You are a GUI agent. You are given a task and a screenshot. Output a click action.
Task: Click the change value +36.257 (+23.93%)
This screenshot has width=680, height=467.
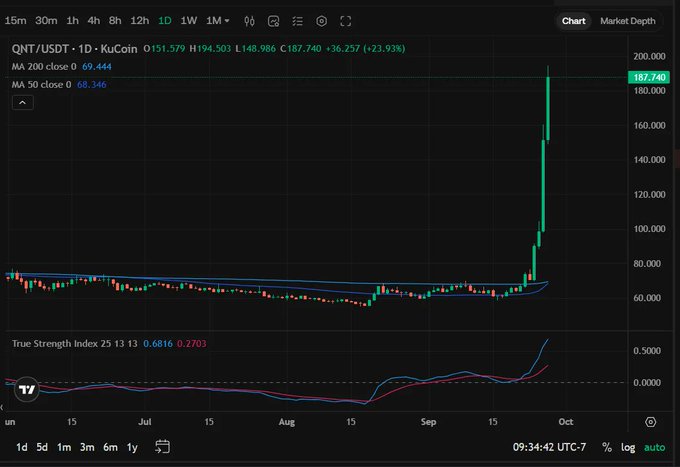point(365,49)
